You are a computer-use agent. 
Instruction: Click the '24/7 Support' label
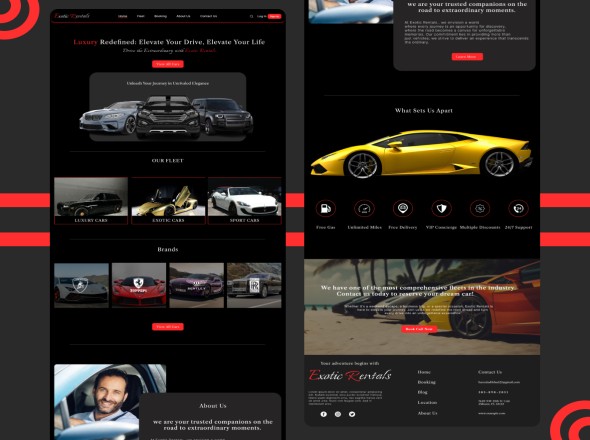pyautogui.click(x=519, y=227)
